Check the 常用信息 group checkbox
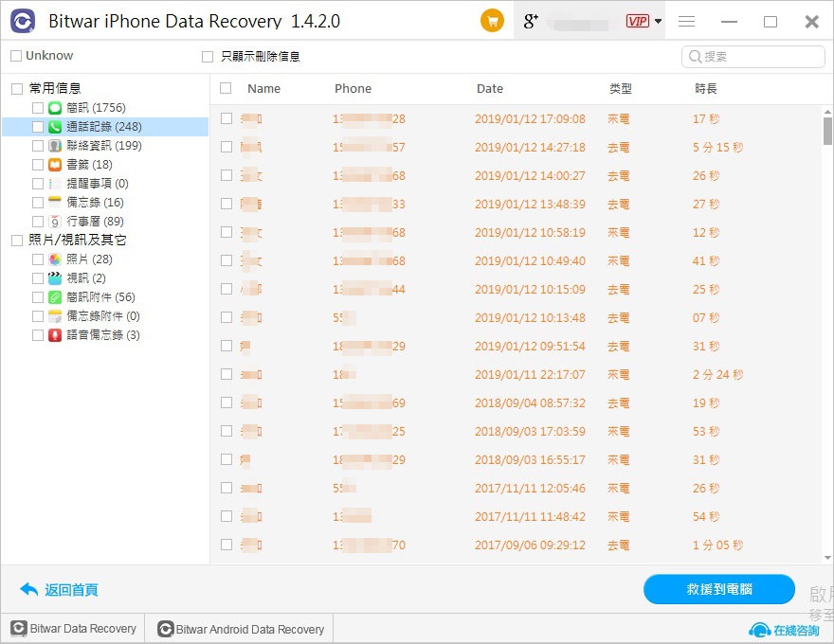 pyautogui.click(x=17, y=89)
